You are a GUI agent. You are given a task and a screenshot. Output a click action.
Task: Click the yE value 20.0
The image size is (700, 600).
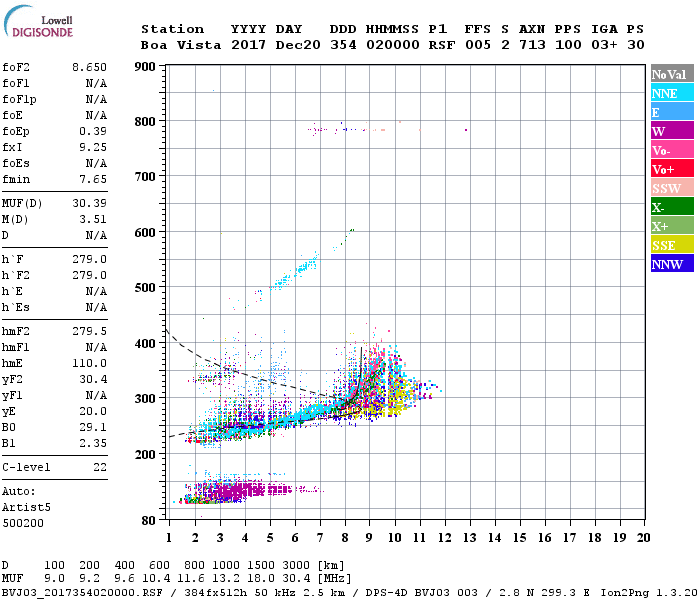93,412
